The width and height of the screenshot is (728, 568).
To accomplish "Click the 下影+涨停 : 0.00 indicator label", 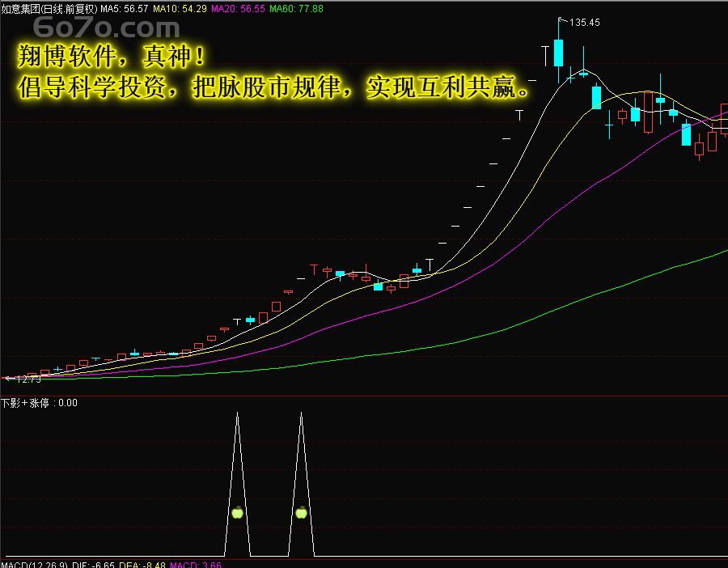I will (x=39, y=403).
